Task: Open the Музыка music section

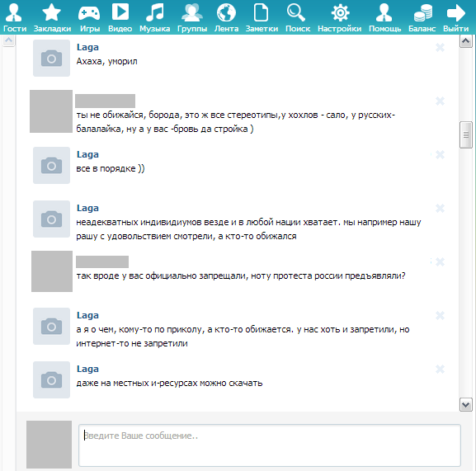Action: pos(154,17)
